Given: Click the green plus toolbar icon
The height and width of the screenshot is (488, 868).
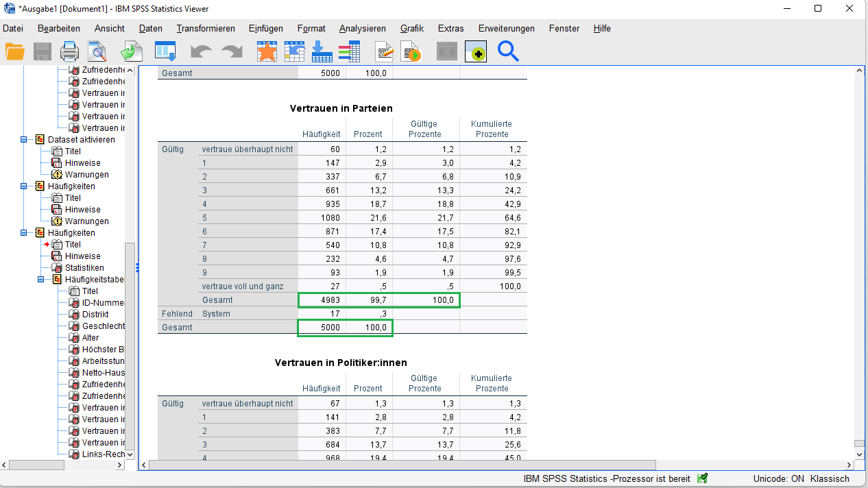Looking at the screenshot, I should [476, 51].
